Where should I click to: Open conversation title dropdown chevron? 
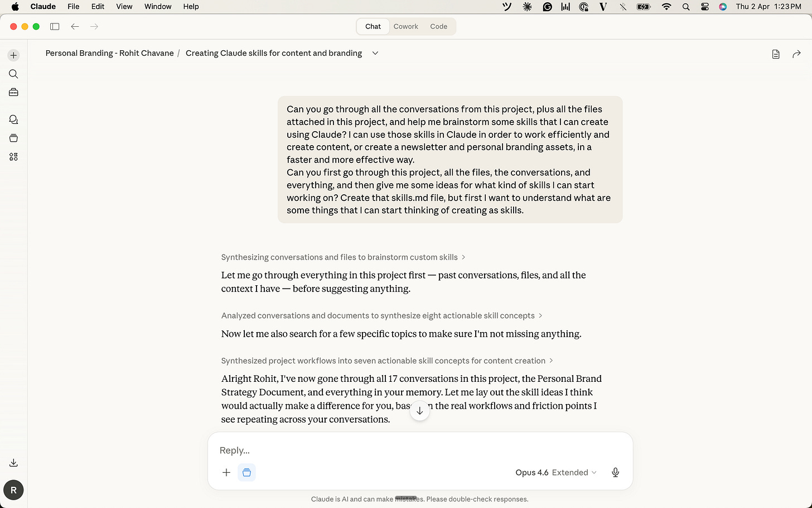click(375, 53)
